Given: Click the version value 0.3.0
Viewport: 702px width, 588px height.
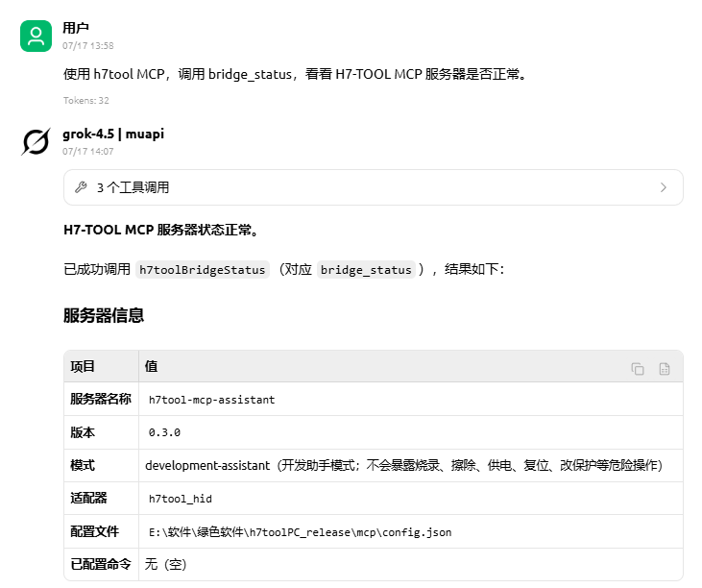Looking at the screenshot, I should (x=164, y=432).
